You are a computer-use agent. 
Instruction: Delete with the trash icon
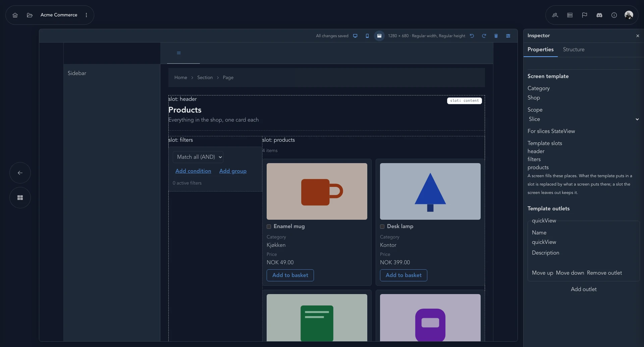pos(496,36)
